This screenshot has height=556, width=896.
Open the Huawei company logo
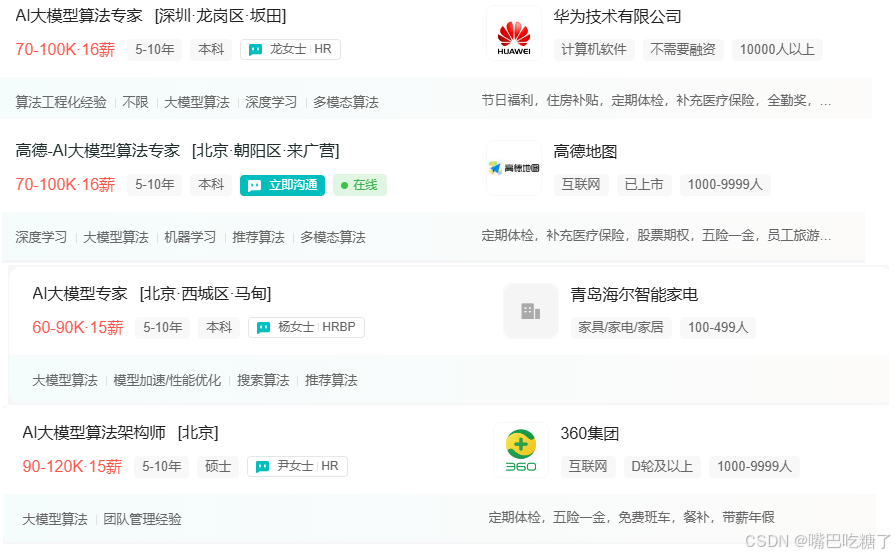[x=514, y=34]
